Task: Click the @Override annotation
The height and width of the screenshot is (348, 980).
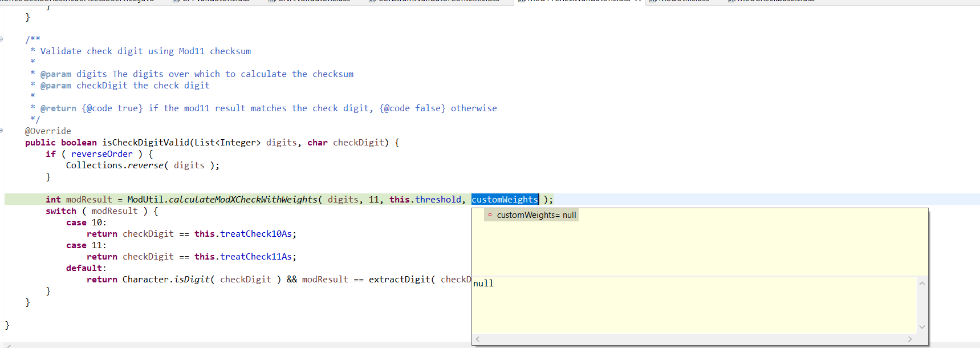Action: tap(48, 131)
